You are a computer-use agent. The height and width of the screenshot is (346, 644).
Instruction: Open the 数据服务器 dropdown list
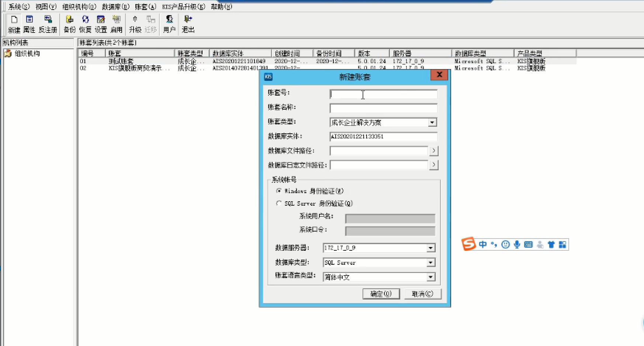point(430,248)
